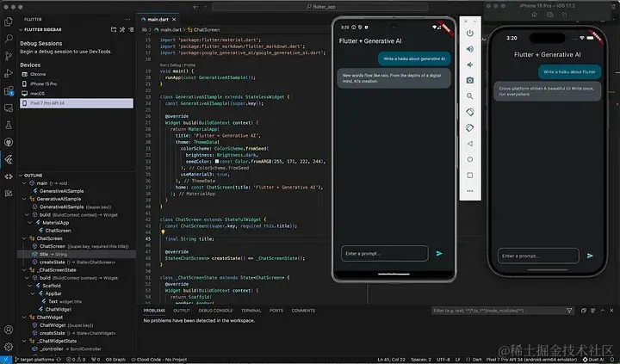Image resolution: width=620 pixels, height=364 pixels.
Task: Click volume up on Android emulator toolbar
Action: point(470,49)
